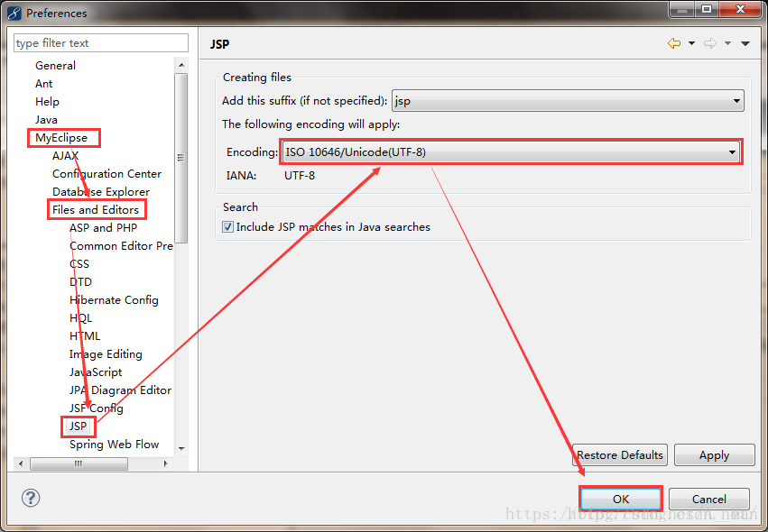This screenshot has width=768, height=532.
Task: Select Ant in the preferences tree
Action: point(43,84)
